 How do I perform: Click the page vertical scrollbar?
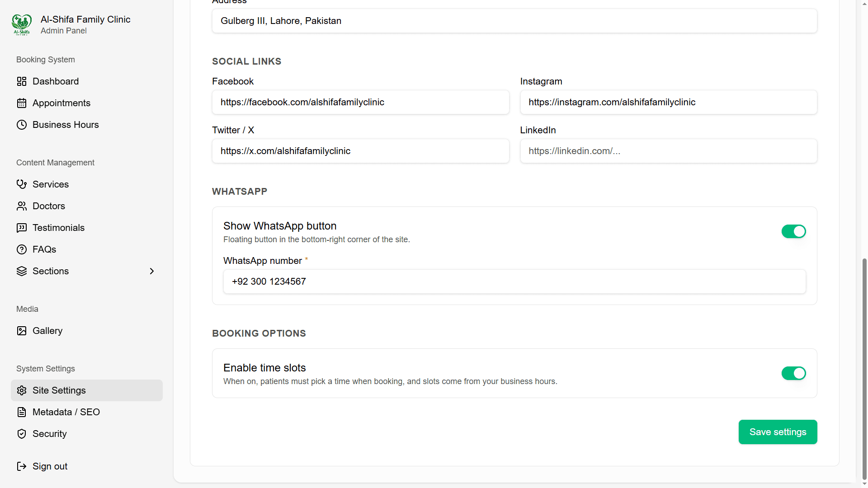coord(864,368)
